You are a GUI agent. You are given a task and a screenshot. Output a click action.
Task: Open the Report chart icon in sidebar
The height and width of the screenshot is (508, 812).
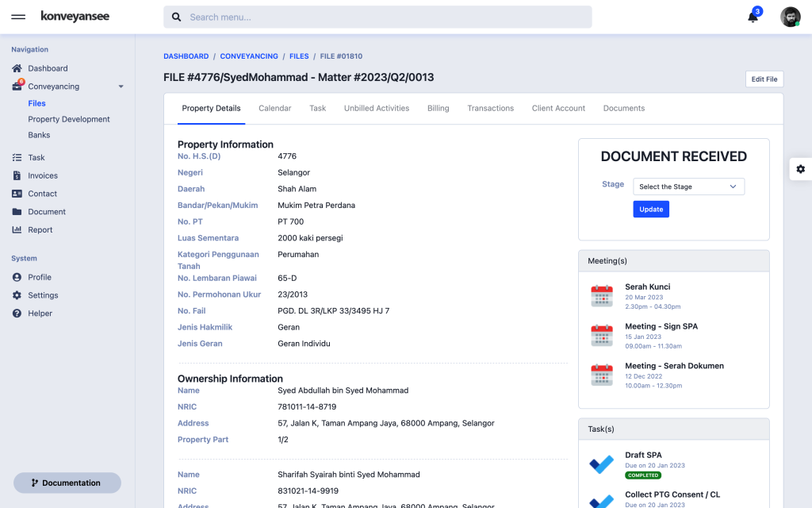18,229
